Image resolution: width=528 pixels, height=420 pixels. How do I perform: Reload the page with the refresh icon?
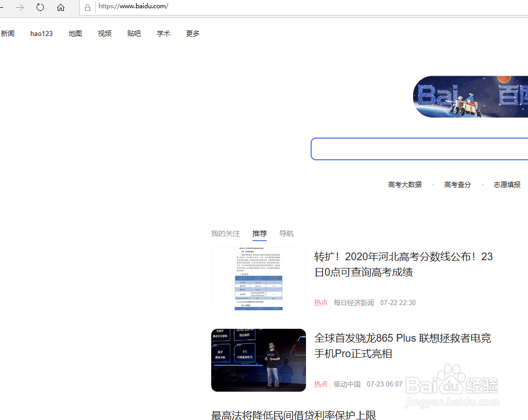(x=40, y=7)
